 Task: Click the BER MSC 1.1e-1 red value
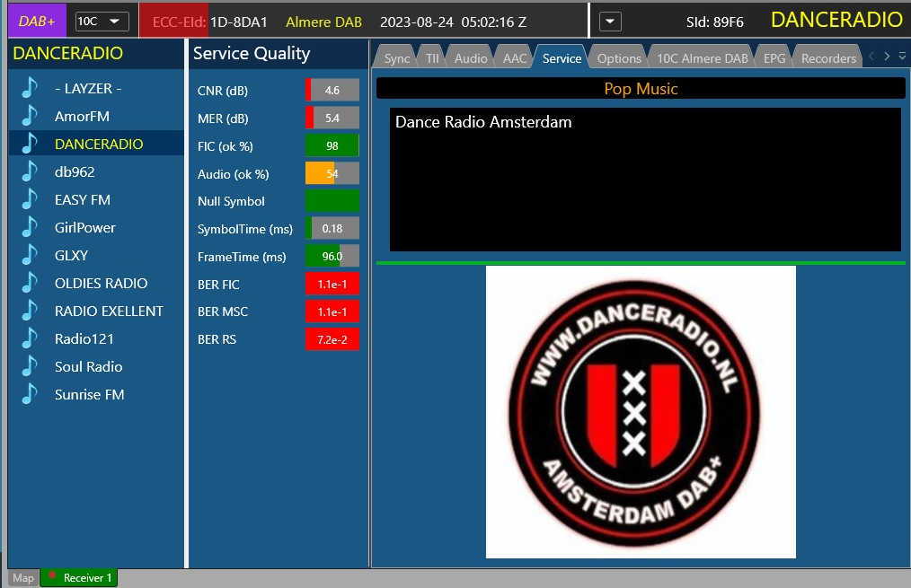click(x=332, y=312)
